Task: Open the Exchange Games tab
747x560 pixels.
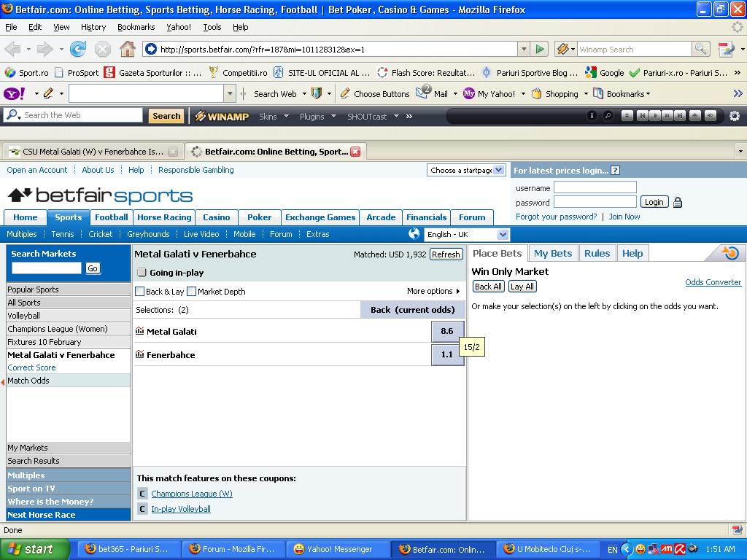Action: point(320,217)
